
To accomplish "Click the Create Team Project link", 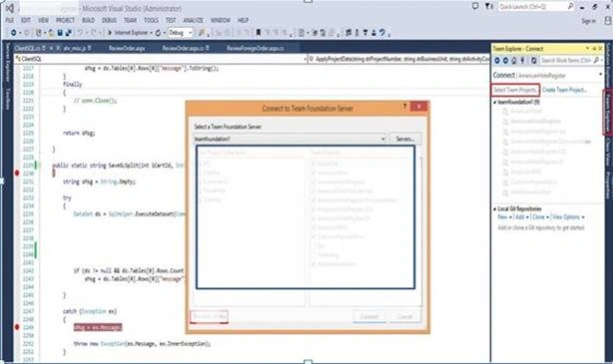I will pyautogui.click(x=565, y=90).
